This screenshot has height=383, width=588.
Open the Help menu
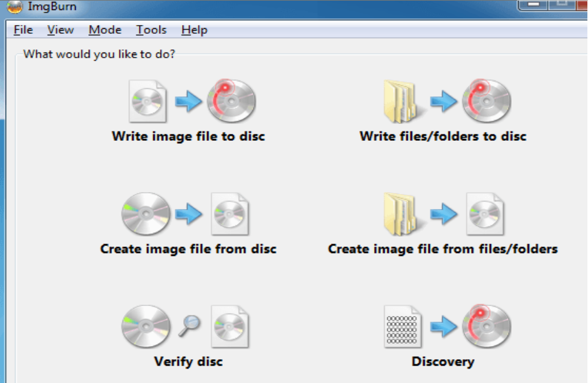click(195, 30)
